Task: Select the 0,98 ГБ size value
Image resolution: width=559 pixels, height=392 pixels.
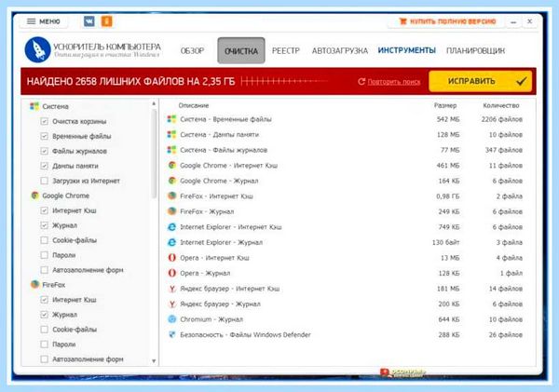Action: (x=448, y=196)
